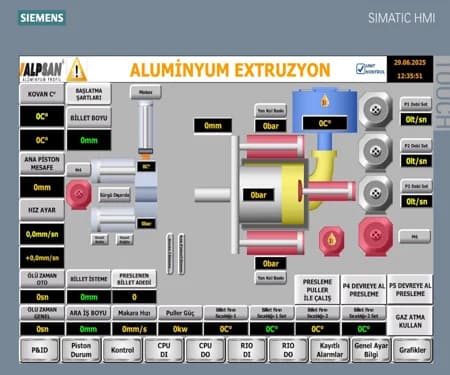Viewport: 450px width, 375px height.
Task: Click the BAŞLATMA ŞARTLARI button
Action: pos(89,94)
